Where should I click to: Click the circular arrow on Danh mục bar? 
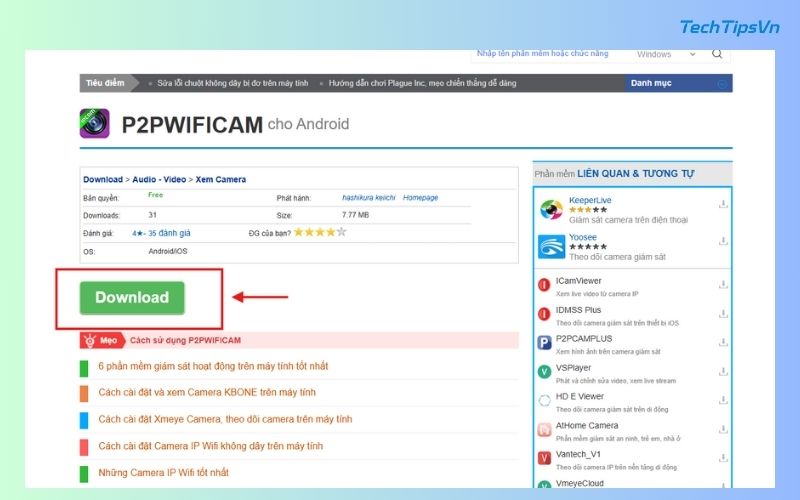[x=722, y=84]
